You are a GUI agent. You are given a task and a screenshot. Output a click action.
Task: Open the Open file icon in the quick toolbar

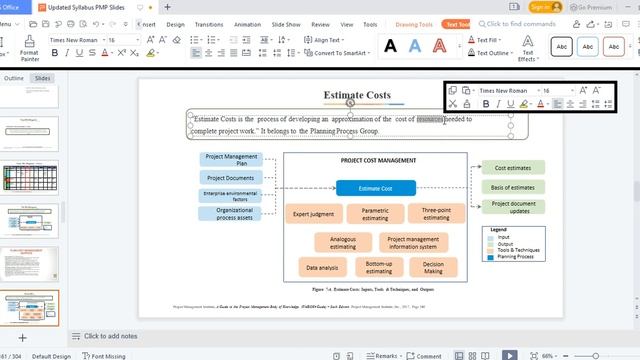[33, 24]
